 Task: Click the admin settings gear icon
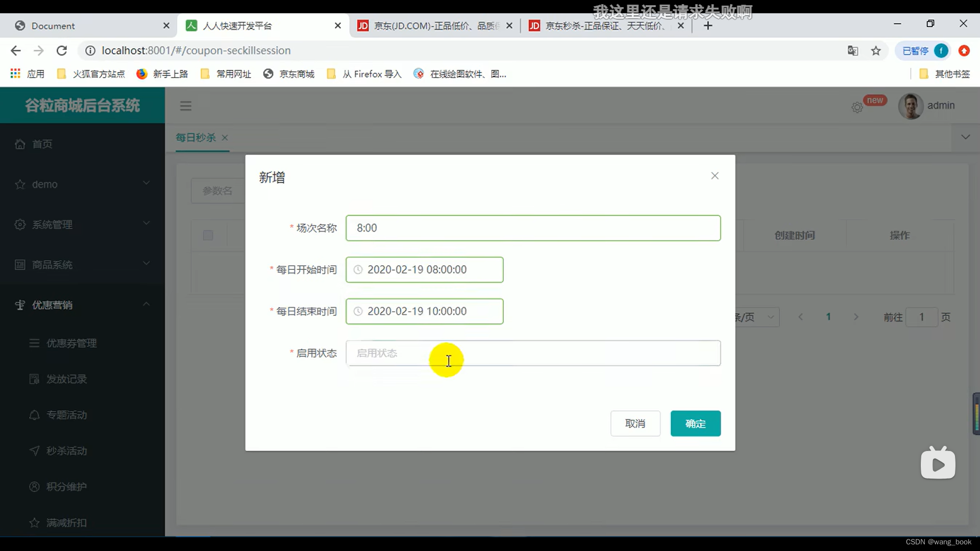857,106
